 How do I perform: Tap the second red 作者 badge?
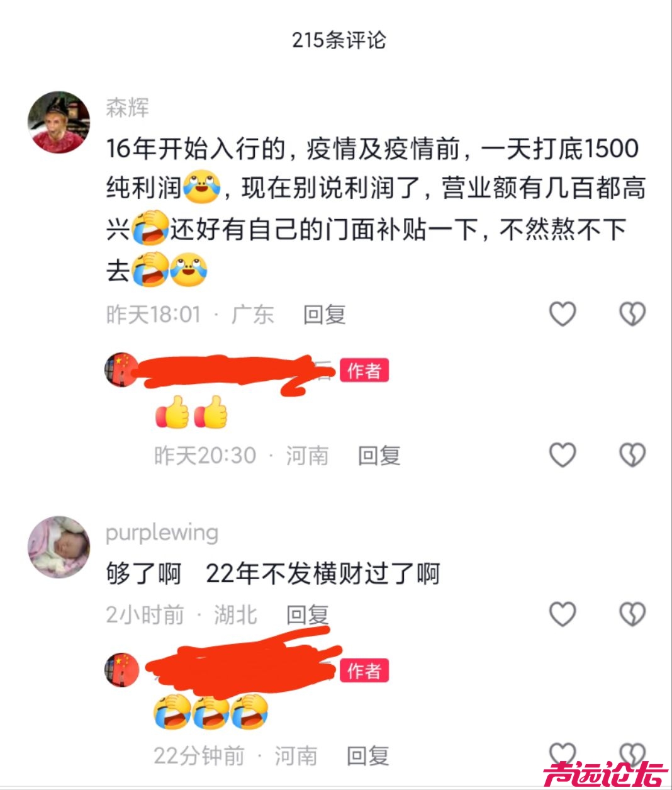(x=364, y=670)
